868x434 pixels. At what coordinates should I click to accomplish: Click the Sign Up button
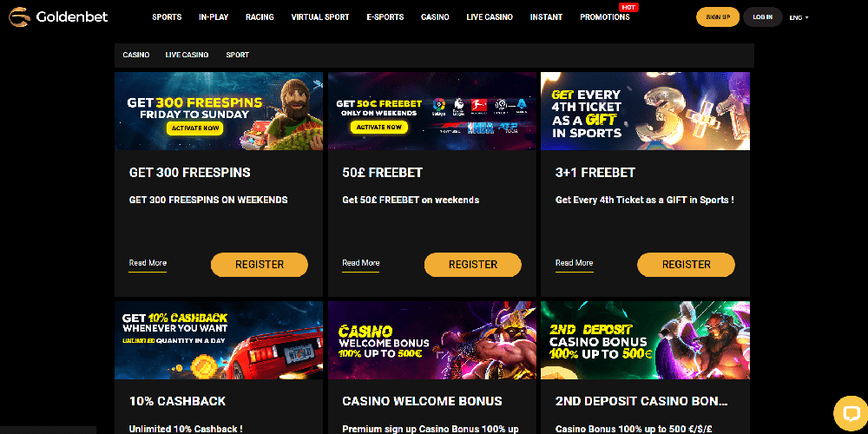718,17
